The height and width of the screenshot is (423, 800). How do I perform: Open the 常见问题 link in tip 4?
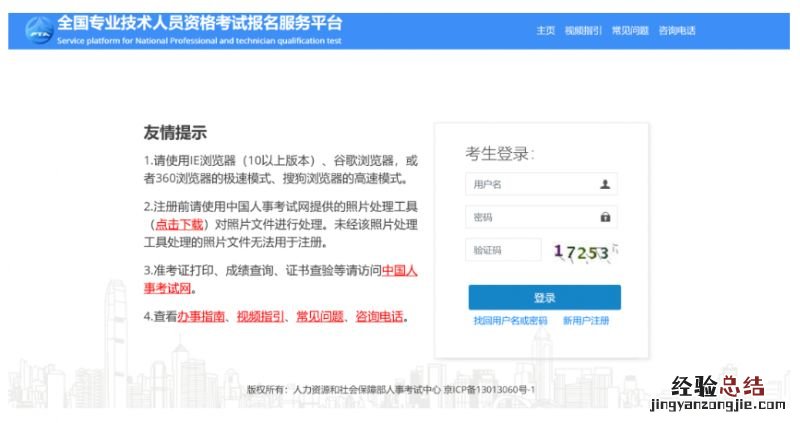click(320, 316)
